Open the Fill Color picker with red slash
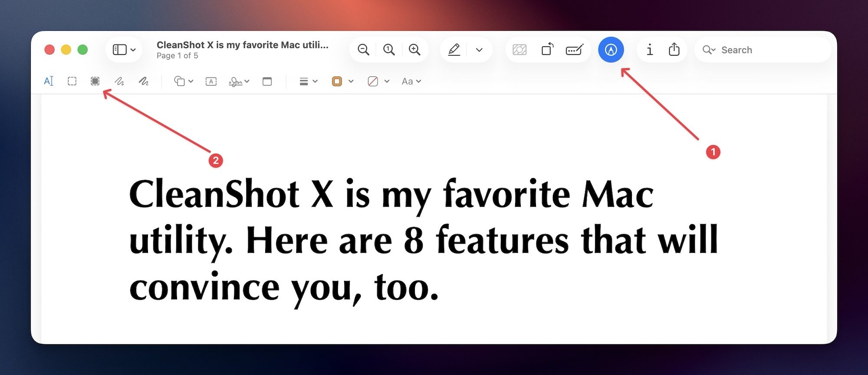This screenshot has height=375, width=868. (378, 81)
